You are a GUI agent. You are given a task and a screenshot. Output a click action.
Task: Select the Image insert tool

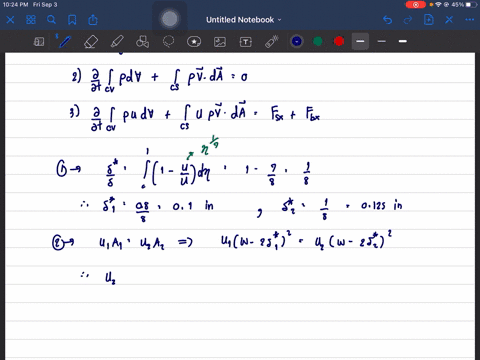tap(220, 42)
